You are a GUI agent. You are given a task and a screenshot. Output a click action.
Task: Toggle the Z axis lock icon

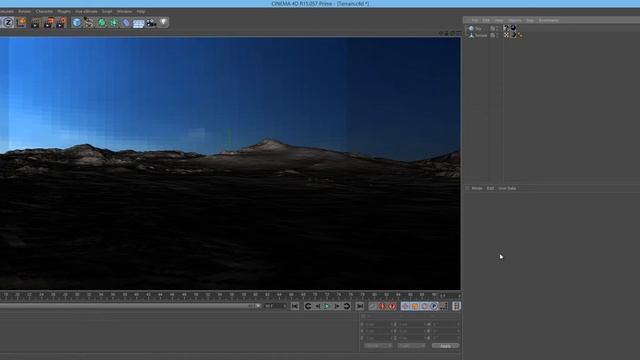click(x=8, y=22)
